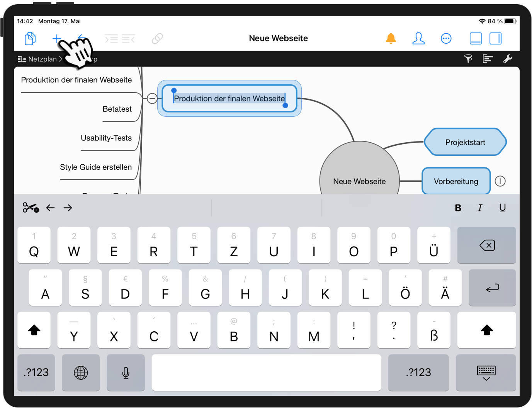
Task: Tap the undo arrow icon
Action: (81, 38)
